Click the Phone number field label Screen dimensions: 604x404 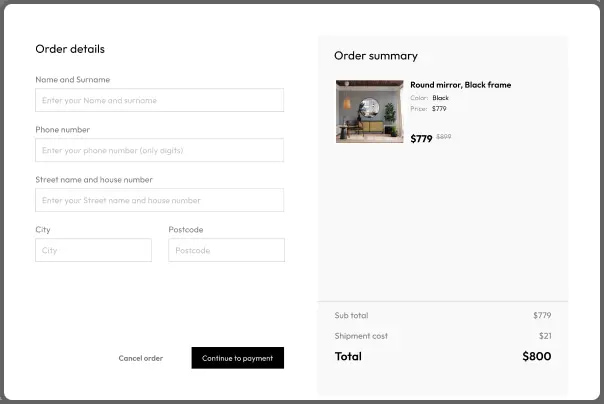pyautogui.click(x=62, y=130)
